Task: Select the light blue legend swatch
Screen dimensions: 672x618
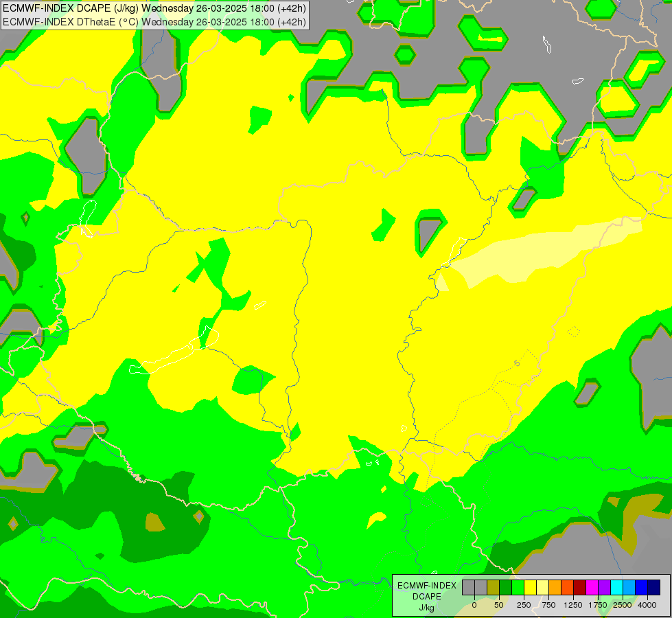Action: (629, 588)
